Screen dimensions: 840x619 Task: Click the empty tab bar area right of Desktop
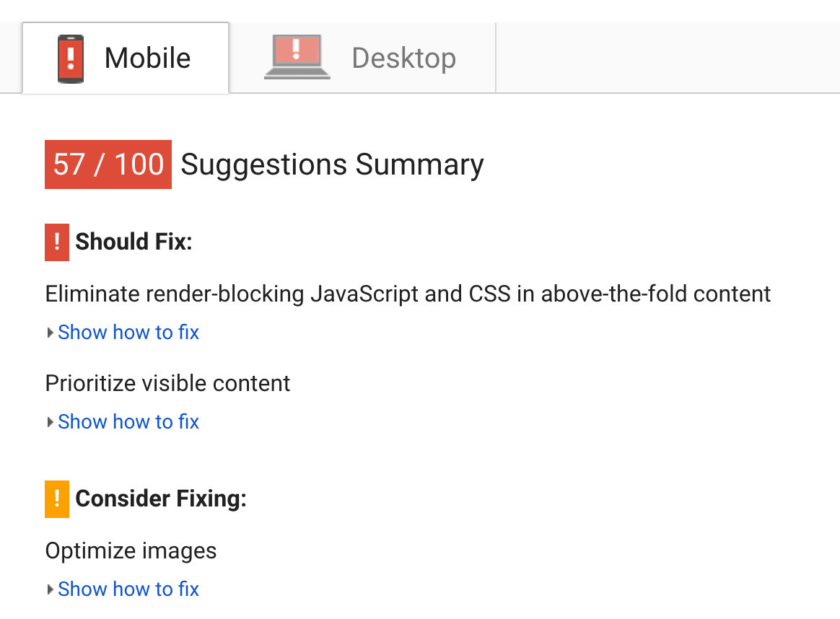click(668, 58)
